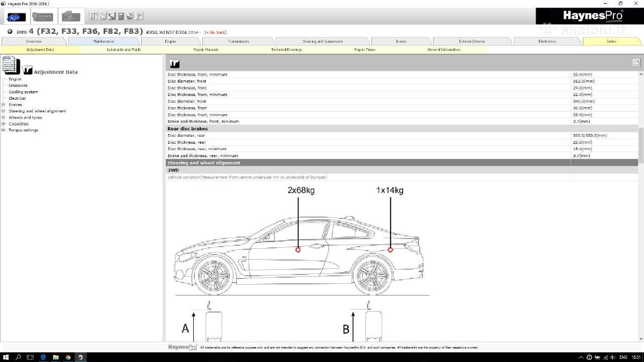Viewport: 644px width, 362px height.
Task: Open the Index tab
Action: click(x=611, y=41)
